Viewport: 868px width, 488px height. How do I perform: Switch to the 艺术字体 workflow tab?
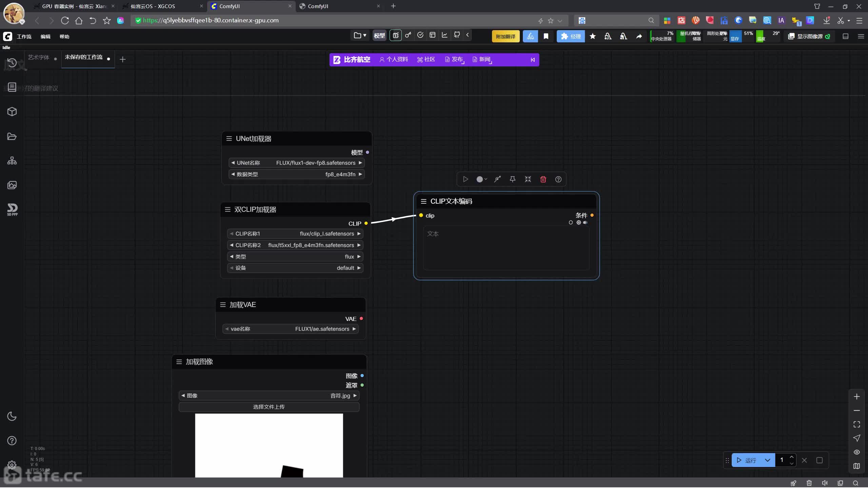pyautogui.click(x=39, y=57)
